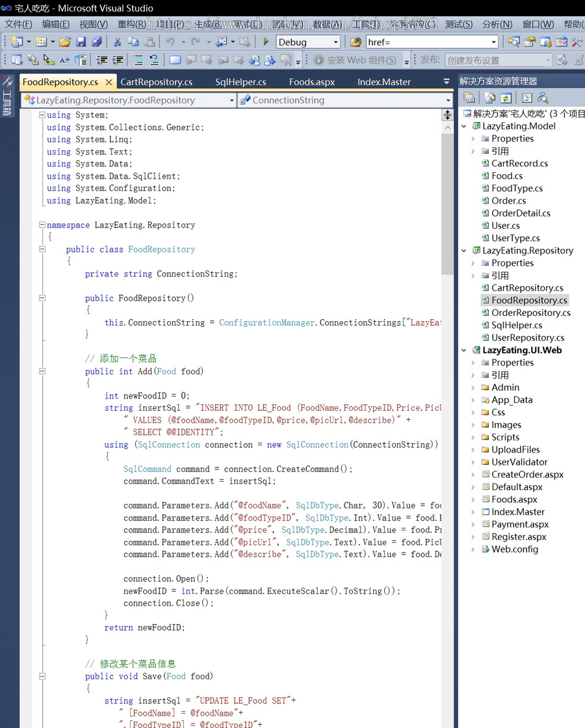Screen dimensions: 585x728
Task: Click the Save floppy disk icon
Action: [81, 42]
